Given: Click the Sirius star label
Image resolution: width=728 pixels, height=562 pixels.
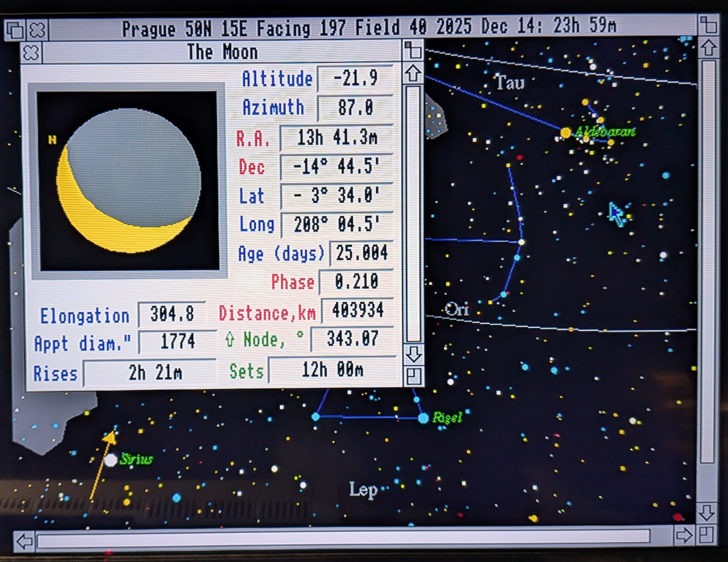Looking at the screenshot, I should [137, 459].
